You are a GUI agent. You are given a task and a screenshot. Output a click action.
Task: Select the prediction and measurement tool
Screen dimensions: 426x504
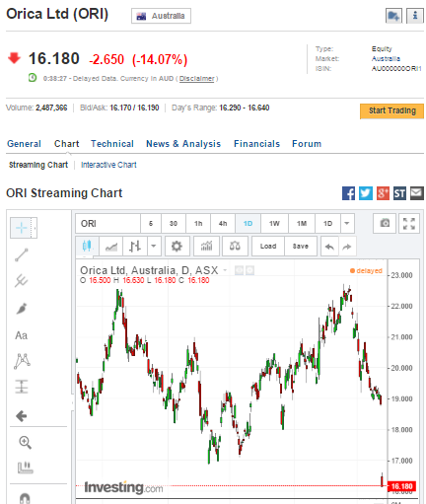click(22, 387)
